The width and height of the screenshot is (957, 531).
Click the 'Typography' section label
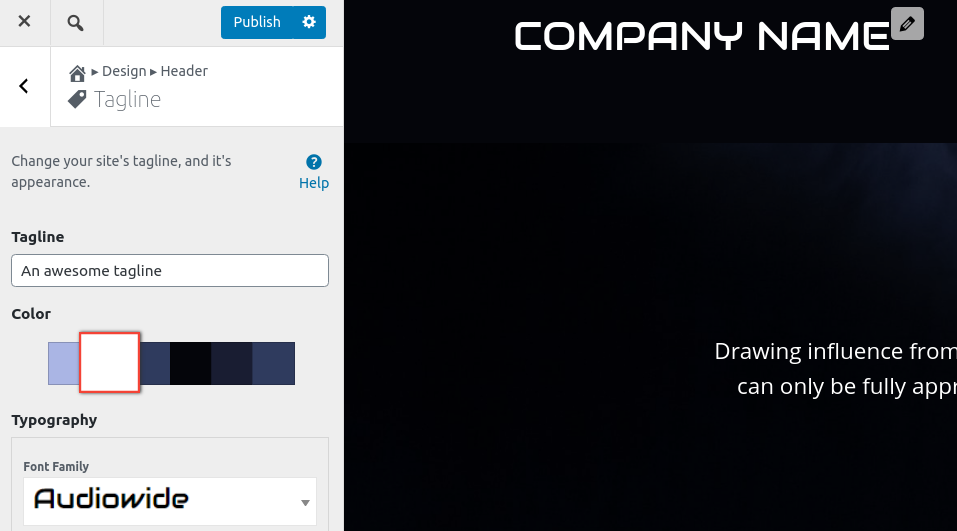54,420
